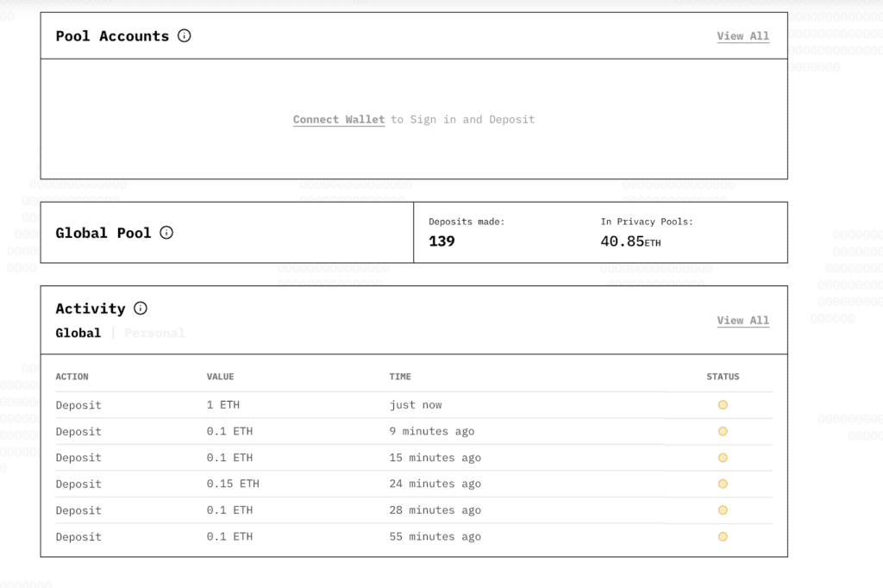Screen dimensions: 883x588
Task: Select the '55 minutes ago' time cell
Action: [x=435, y=537]
